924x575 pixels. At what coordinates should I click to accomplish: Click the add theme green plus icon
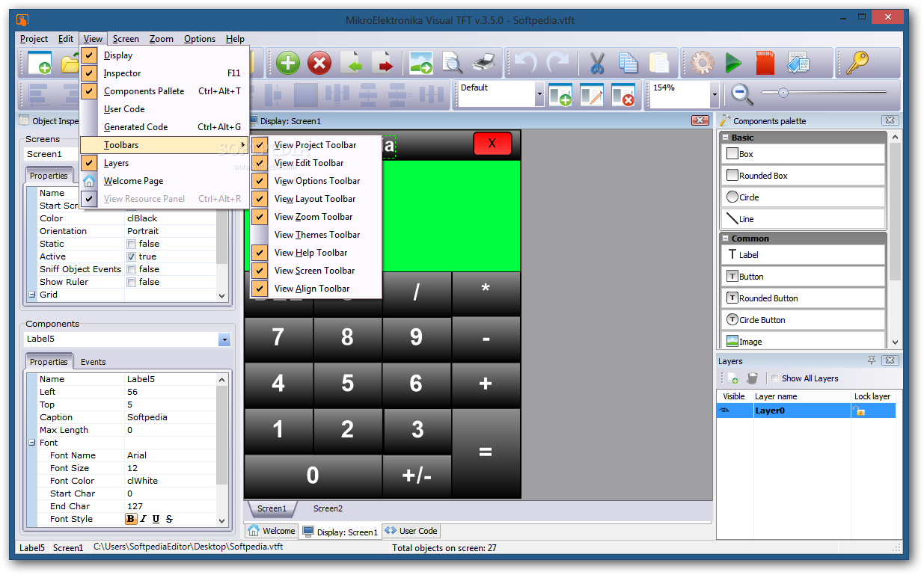[560, 95]
